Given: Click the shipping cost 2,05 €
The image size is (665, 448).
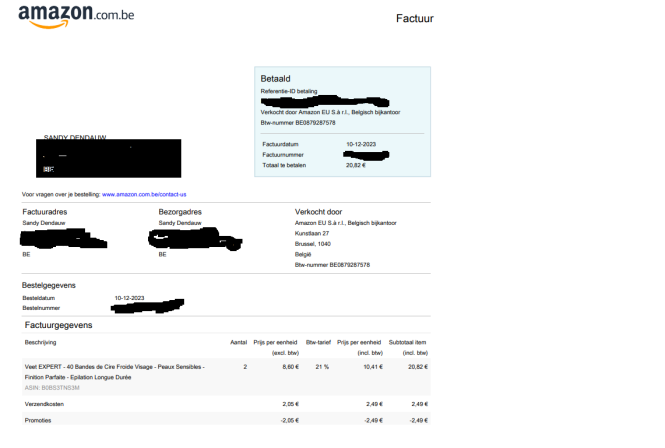Looking at the screenshot, I should click(291, 404).
